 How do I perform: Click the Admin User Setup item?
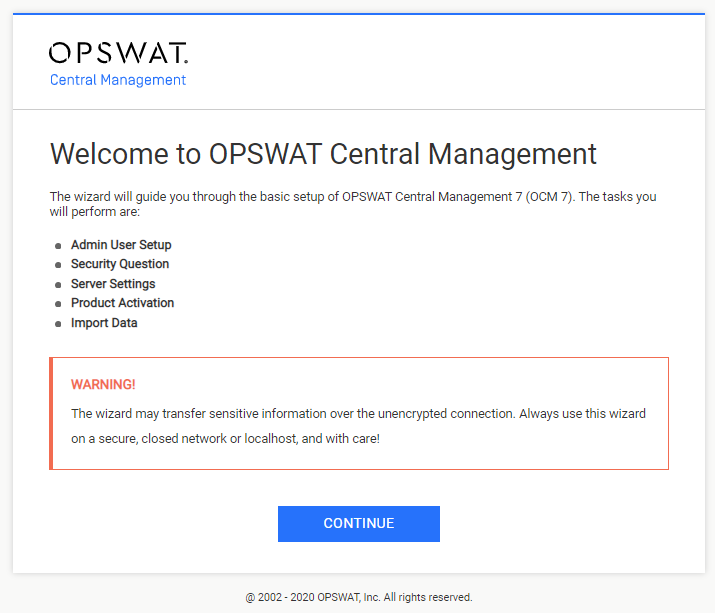(121, 245)
